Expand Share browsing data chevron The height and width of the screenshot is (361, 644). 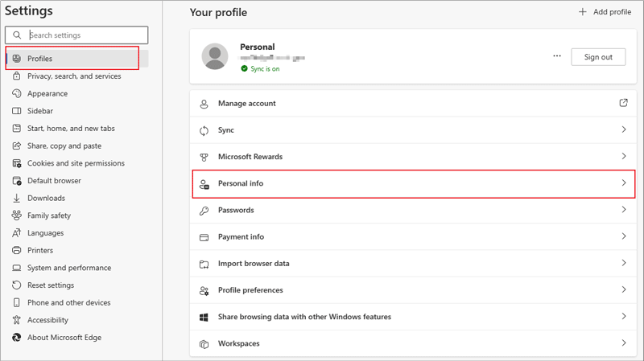pos(624,316)
